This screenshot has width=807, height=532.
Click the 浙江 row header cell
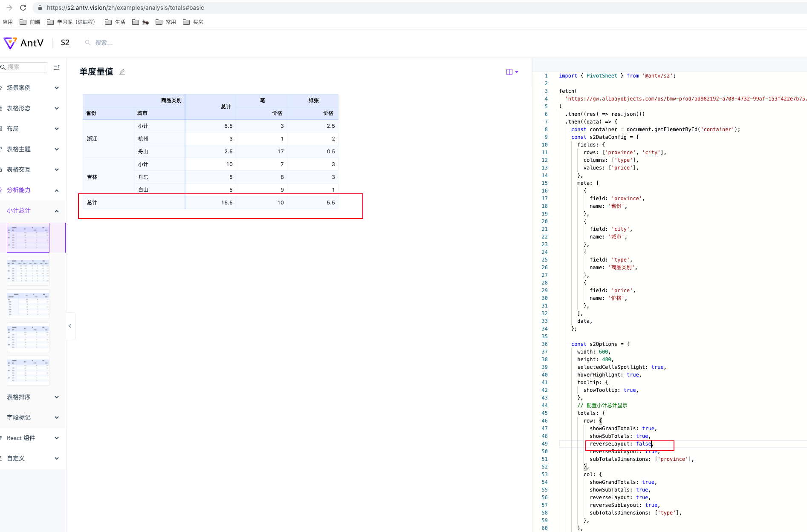tap(108, 139)
